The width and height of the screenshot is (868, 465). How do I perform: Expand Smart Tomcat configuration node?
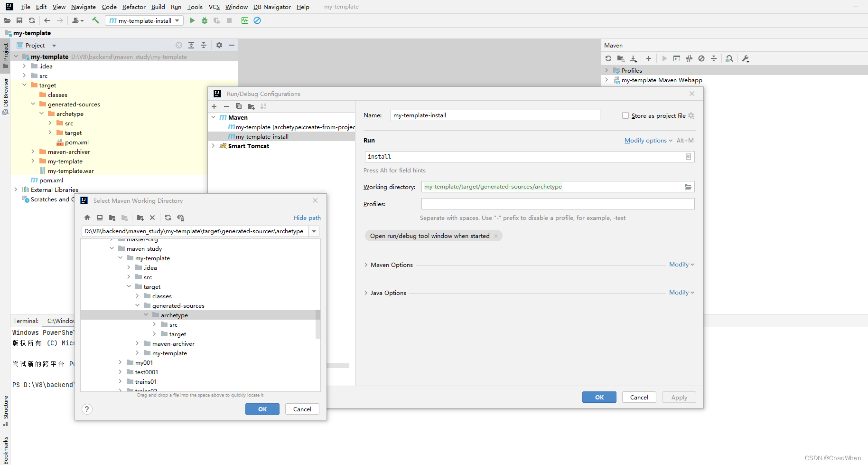click(x=213, y=146)
